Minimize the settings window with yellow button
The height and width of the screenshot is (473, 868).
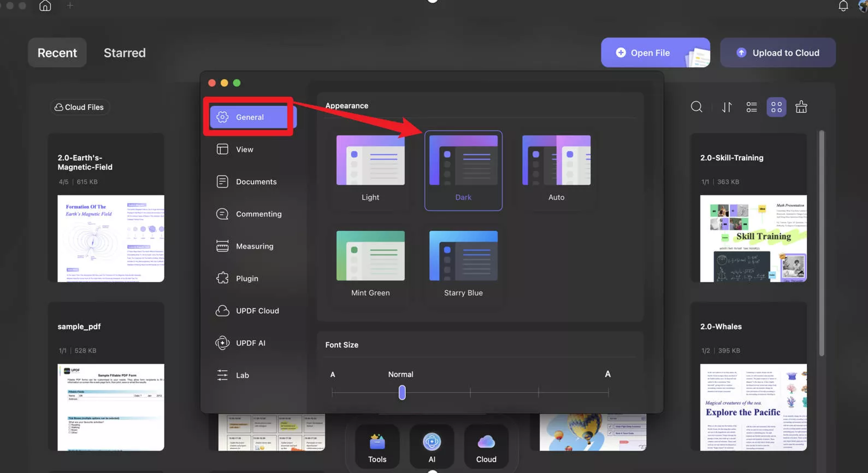click(x=225, y=83)
